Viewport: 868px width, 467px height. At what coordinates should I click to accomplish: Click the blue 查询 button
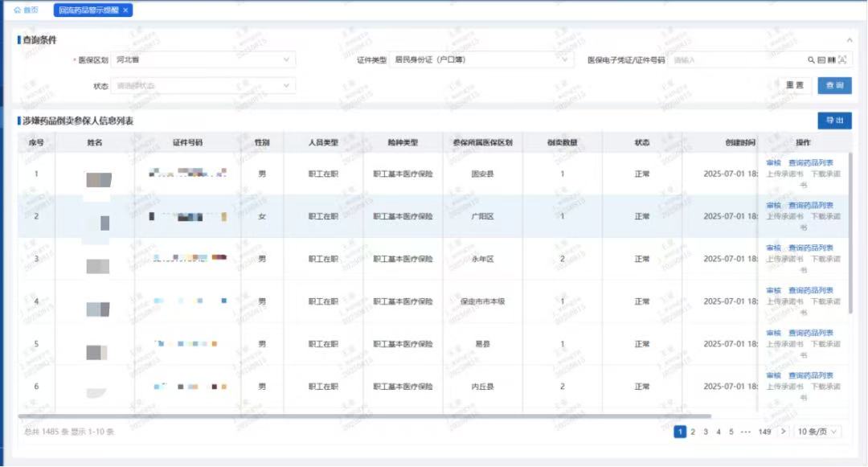835,85
